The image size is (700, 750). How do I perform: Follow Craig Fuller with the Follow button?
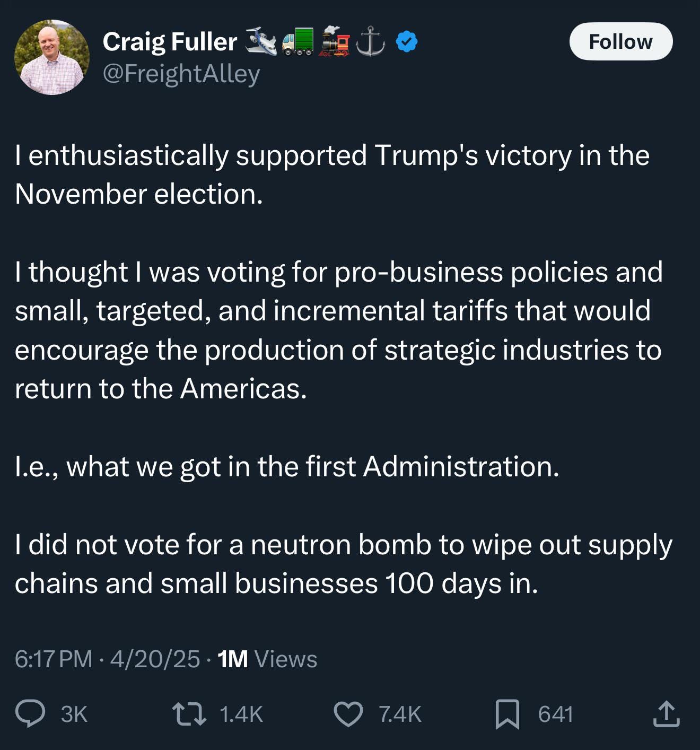tap(620, 41)
